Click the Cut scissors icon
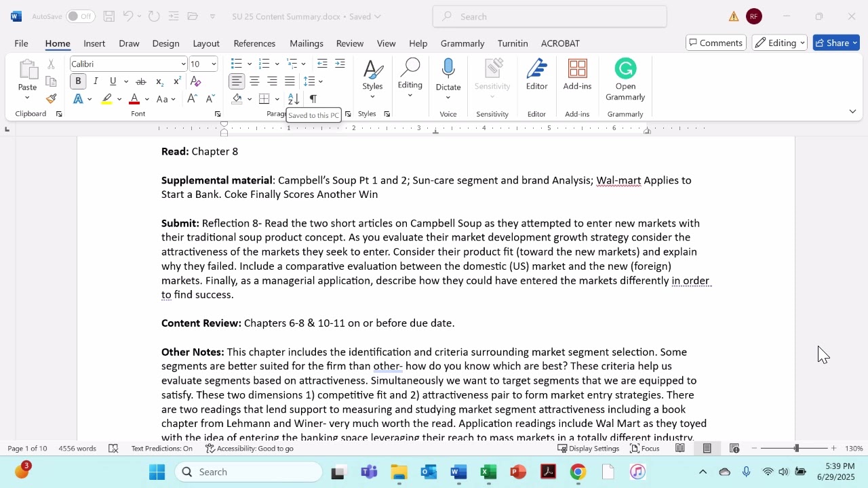This screenshot has width=868, height=488. tap(51, 64)
